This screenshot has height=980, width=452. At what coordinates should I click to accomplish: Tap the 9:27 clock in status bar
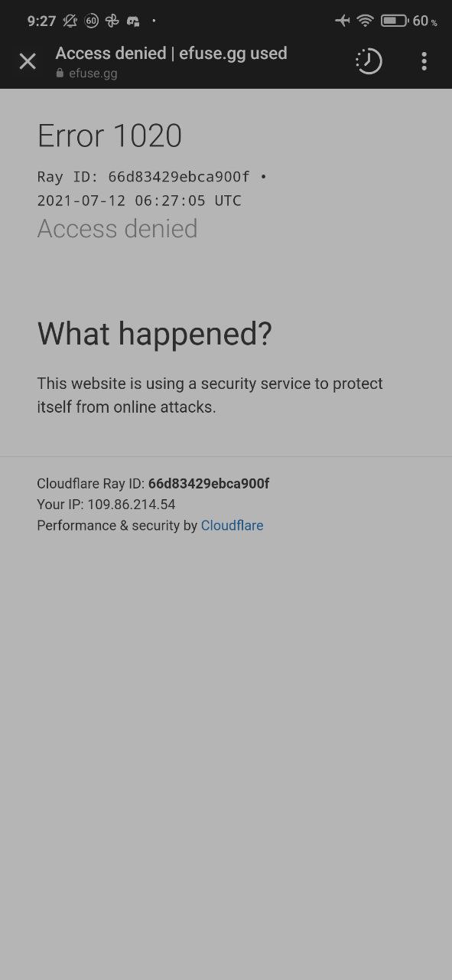pos(41,21)
